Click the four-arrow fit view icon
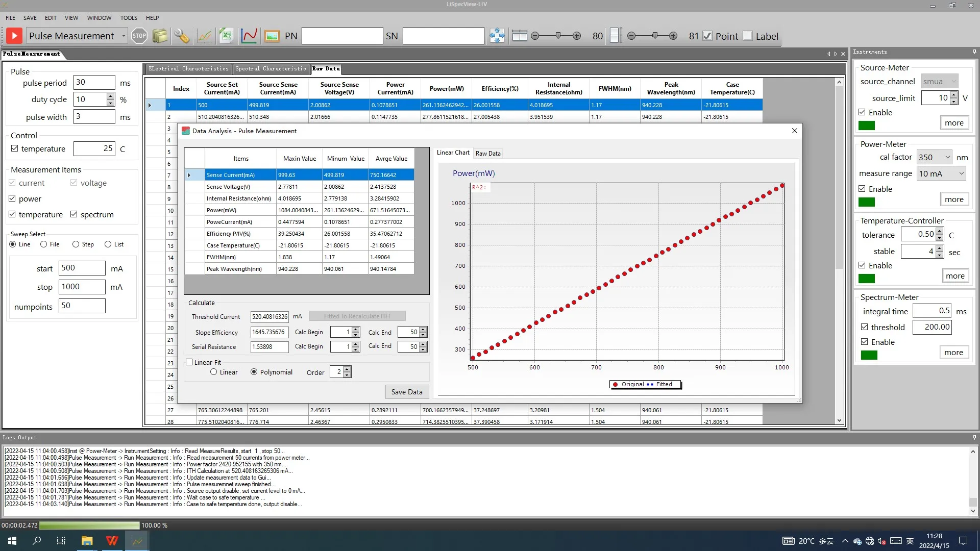Screen dimensions: 980x551 pos(497,36)
